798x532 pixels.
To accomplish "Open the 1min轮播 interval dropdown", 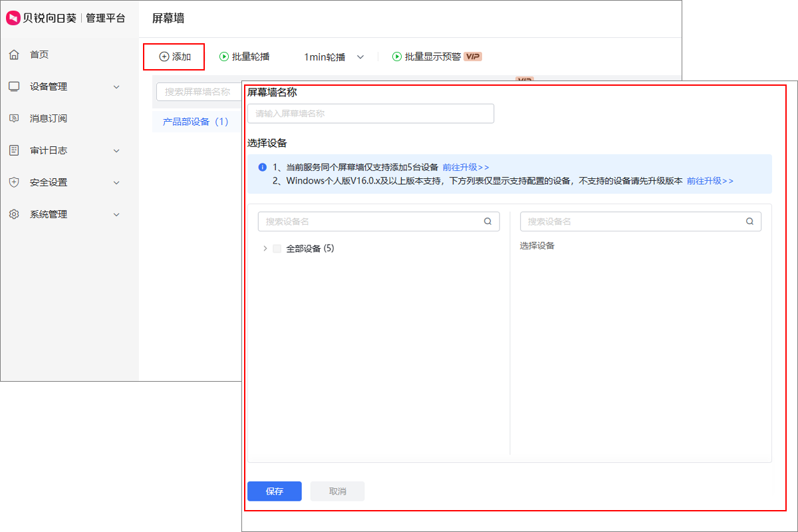I will click(x=360, y=57).
